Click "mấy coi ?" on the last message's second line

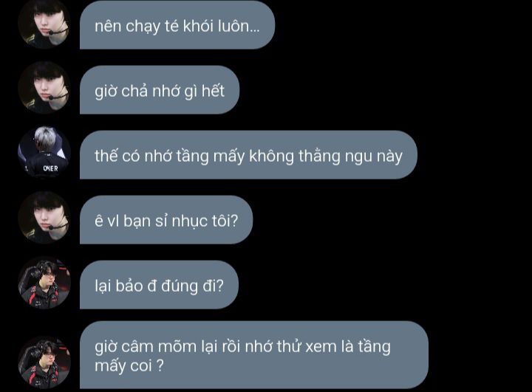tap(129, 366)
